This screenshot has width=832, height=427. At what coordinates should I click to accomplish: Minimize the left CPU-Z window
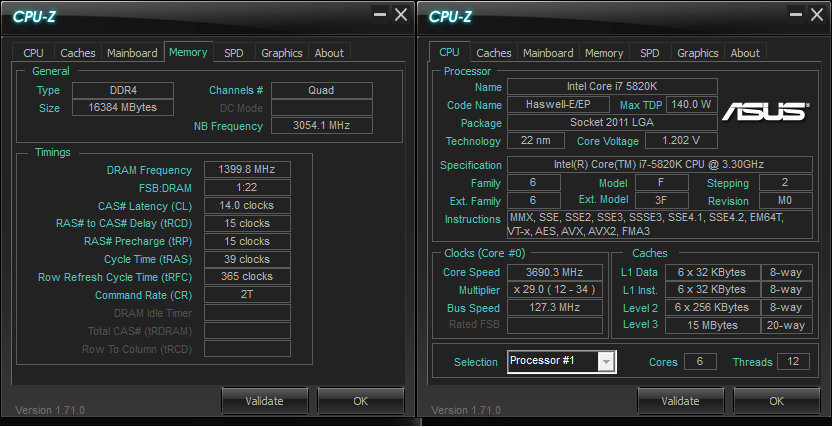click(380, 15)
